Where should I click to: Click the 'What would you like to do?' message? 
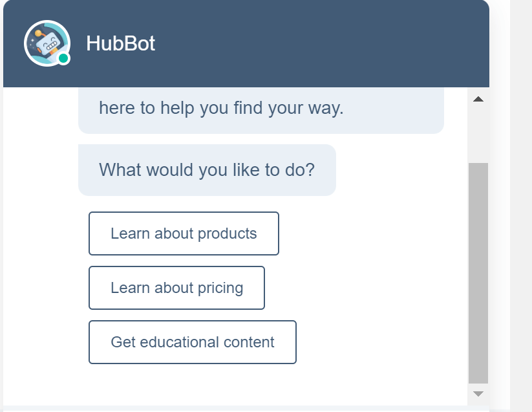207,170
